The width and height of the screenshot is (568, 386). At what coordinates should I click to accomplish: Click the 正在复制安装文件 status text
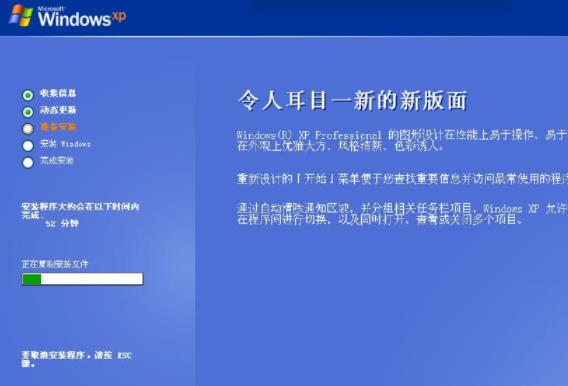(x=55, y=264)
